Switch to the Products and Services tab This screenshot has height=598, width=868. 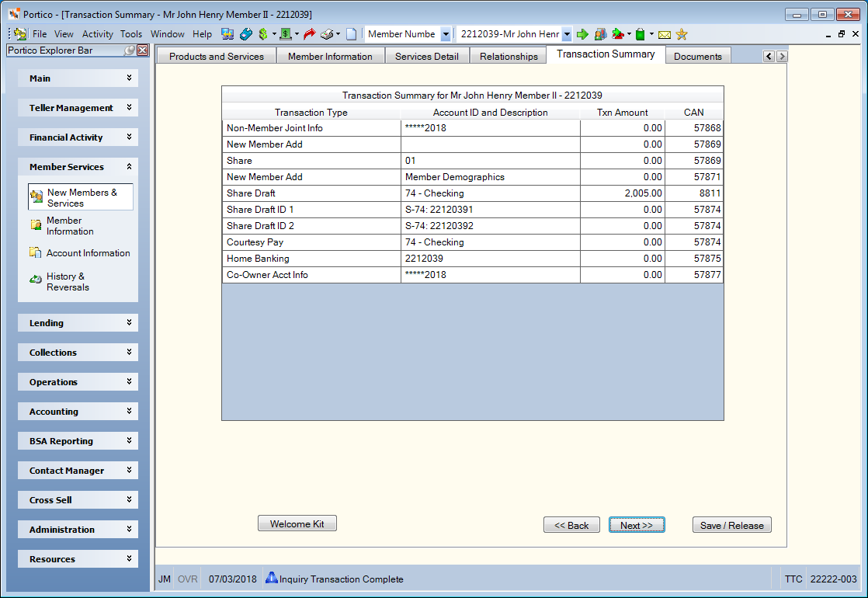click(217, 56)
